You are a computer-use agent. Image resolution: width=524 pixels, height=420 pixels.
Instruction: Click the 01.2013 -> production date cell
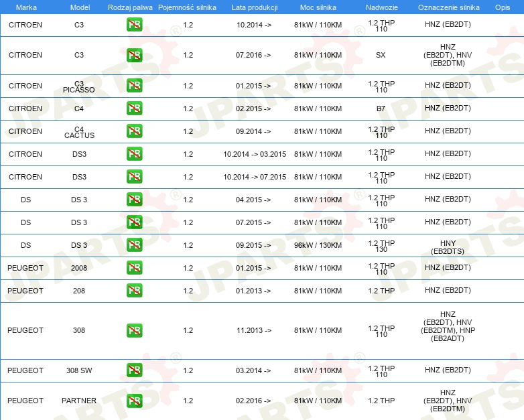pos(253,291)
